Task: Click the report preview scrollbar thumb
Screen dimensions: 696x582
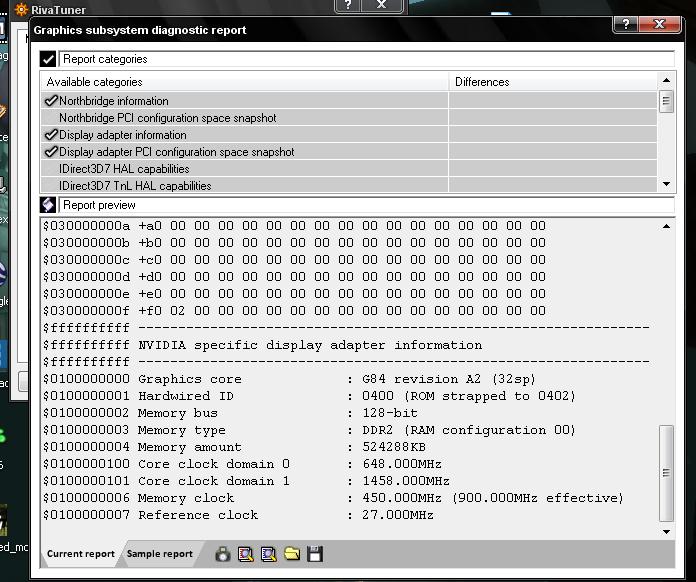Action: pyautogui.click(x=666, y=473)
